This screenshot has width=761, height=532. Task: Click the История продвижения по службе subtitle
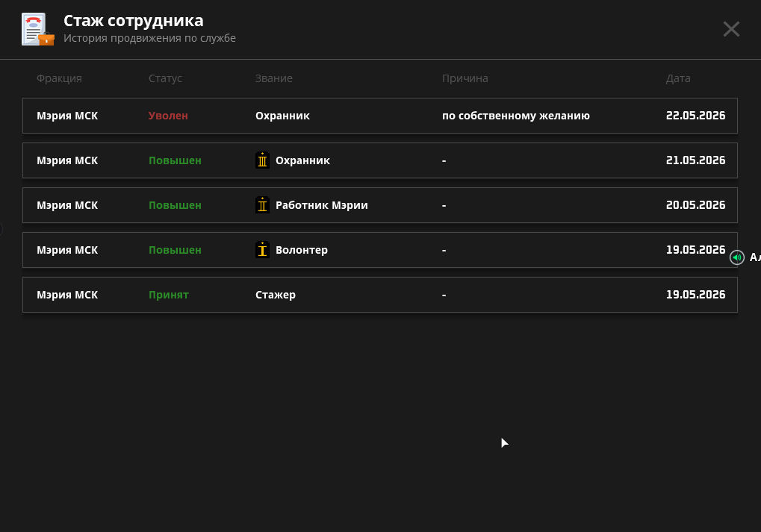point(149,38)
